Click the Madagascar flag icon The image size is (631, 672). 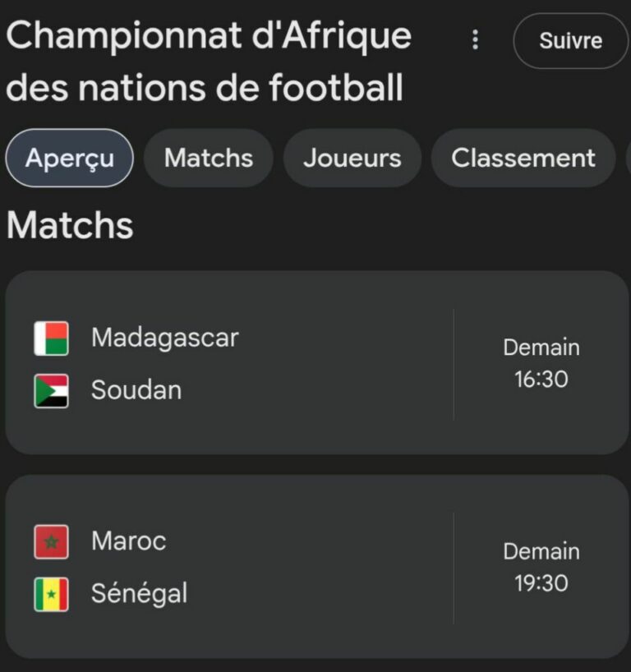tap(51, 338)
